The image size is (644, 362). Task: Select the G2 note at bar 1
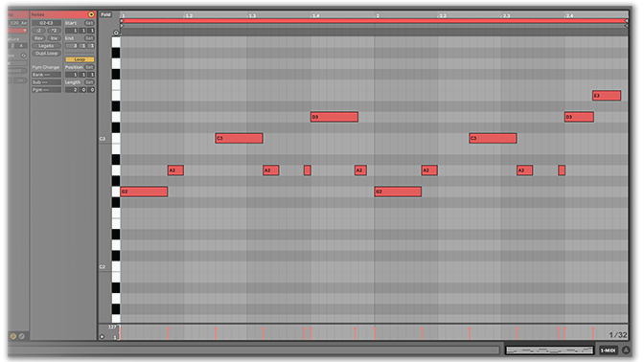(x=144, y=192)
